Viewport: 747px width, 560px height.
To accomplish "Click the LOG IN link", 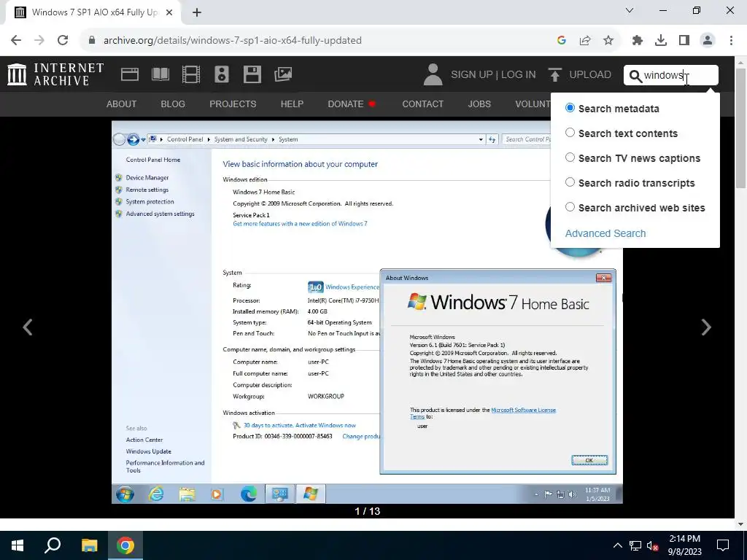I will coord(519,75).
